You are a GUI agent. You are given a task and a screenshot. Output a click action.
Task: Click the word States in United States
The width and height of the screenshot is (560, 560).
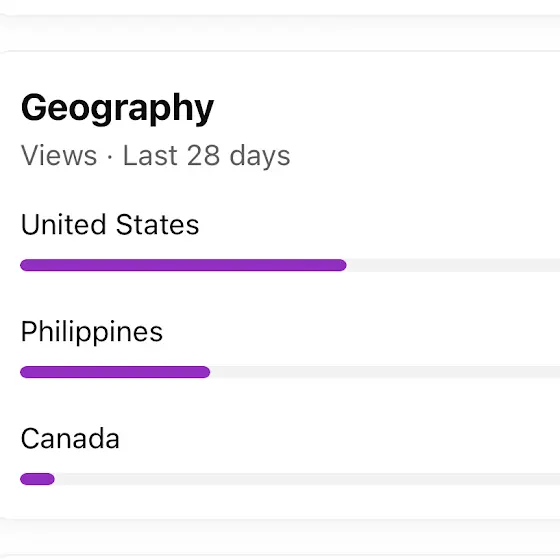[x=158, y=225]
